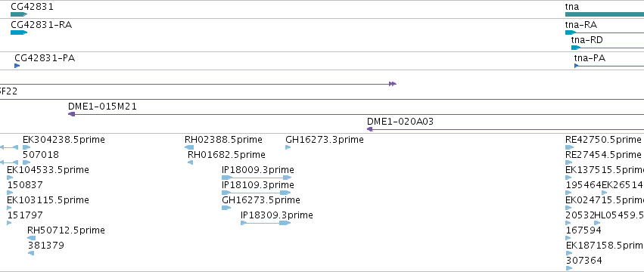This screenshot has height=272, width=644.
Task: Select the IP18009.3prime EST feature
Action: (257, 178)
